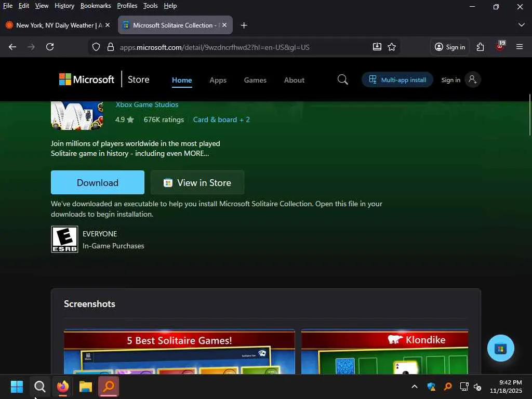This screenshot has height=399, width=532.
Task: Open the install app icon in the address bar
Action: click(377, 47)
